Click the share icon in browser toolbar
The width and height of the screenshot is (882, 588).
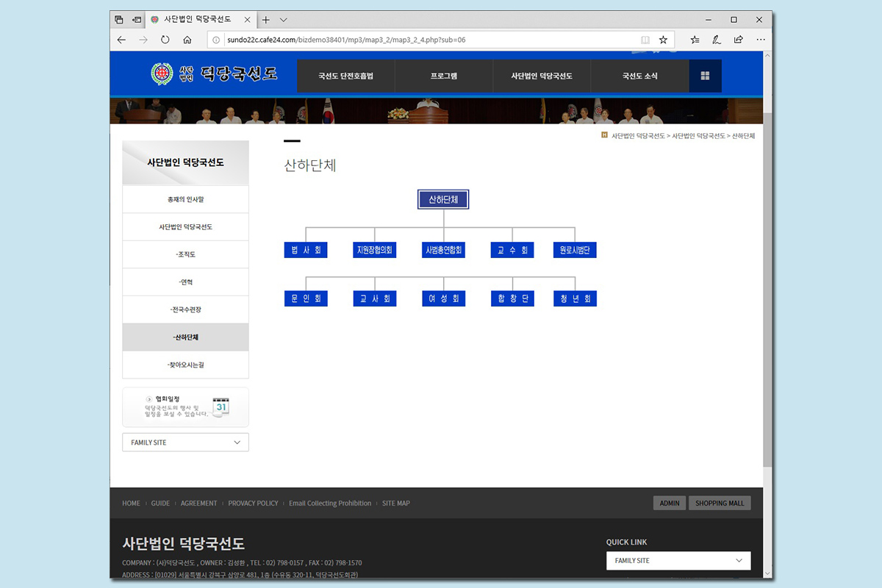click(x=738, y=40)
